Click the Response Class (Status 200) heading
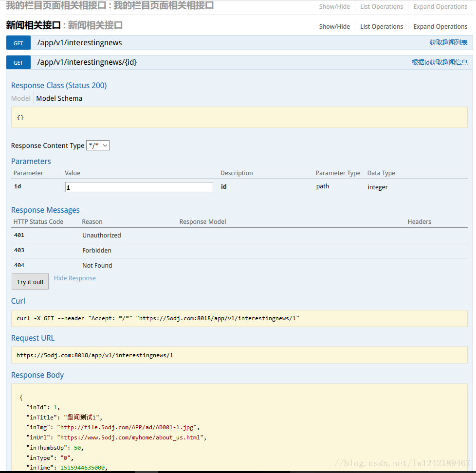The width and height of the screenshot is (476, 473). tap(59, 86)
